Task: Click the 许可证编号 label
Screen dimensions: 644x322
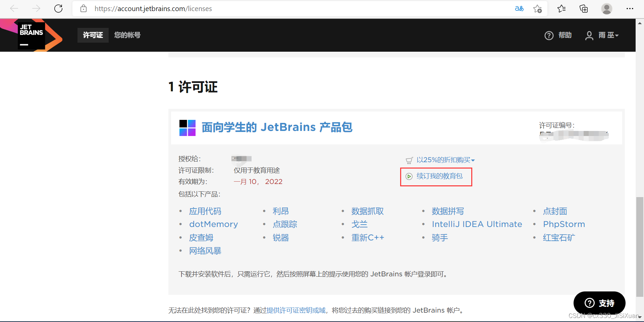Action: tap(557, 125)
